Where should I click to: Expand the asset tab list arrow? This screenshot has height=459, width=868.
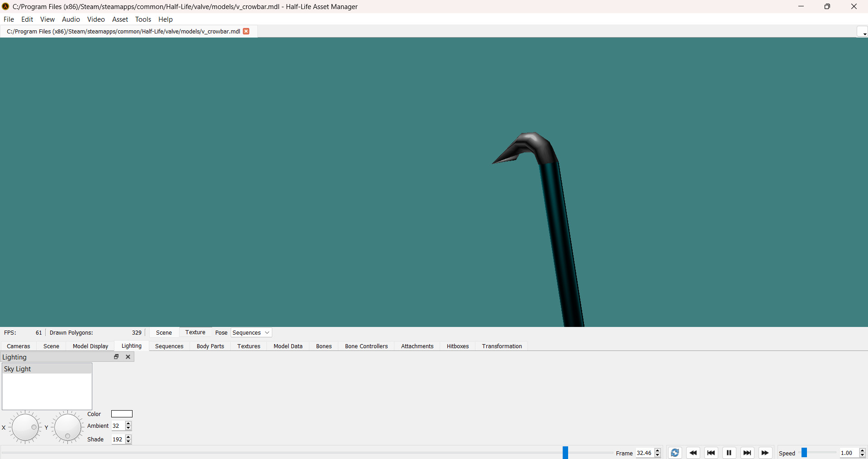(x=863, y=32)
